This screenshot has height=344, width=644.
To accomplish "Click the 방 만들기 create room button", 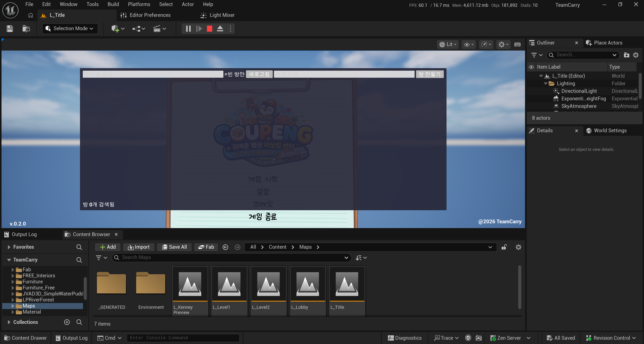I will click(x=430, y=74).
